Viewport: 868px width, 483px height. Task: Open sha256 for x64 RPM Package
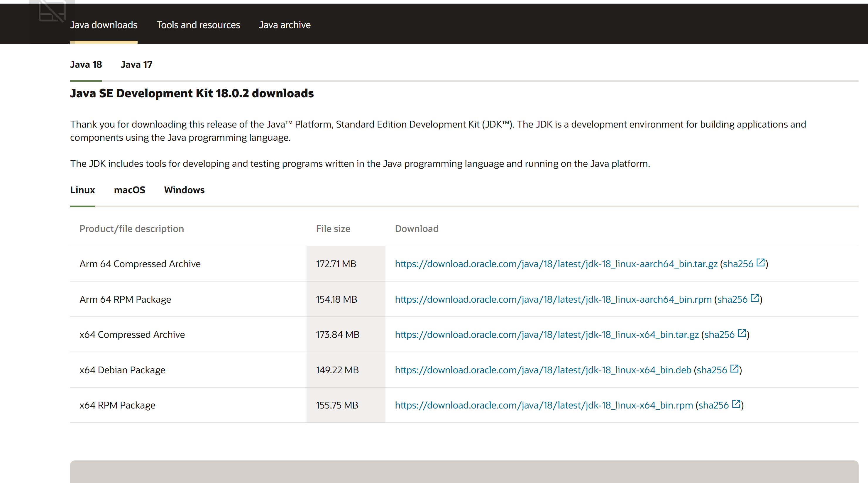(x=713, y=405)
